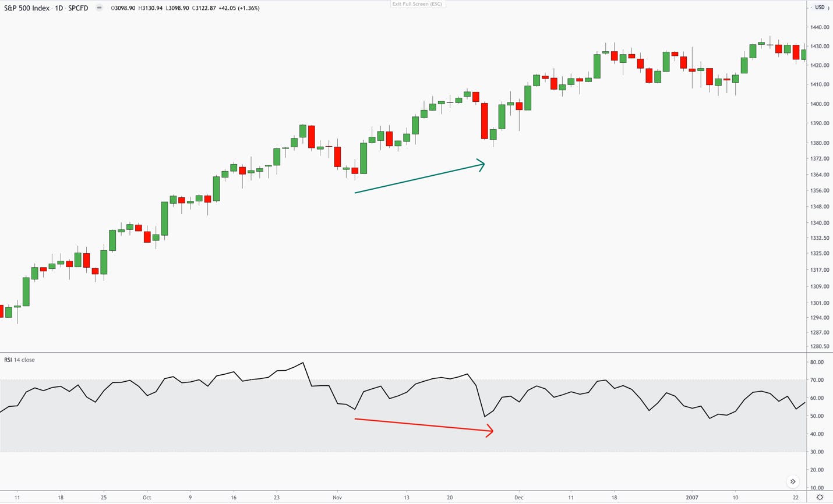Click the Nov label on time axis
The width and height of the screenshot is (833, 504).
pos(337,498)
